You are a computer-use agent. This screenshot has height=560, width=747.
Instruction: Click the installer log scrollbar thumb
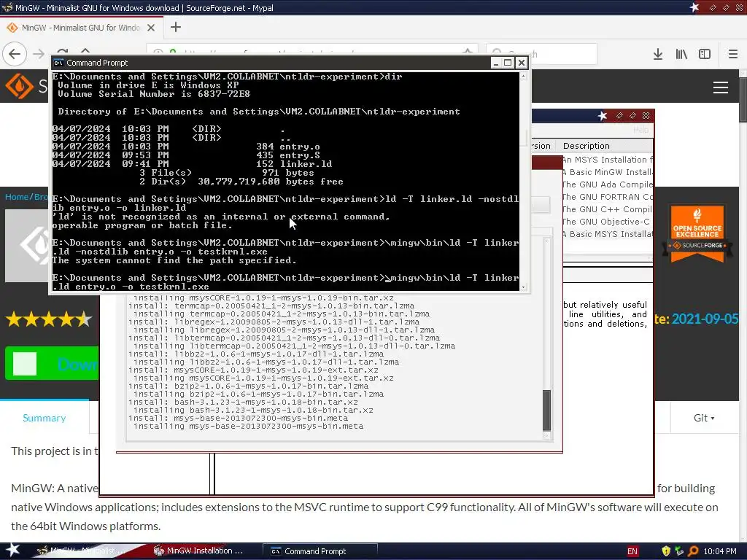[546, 410]
